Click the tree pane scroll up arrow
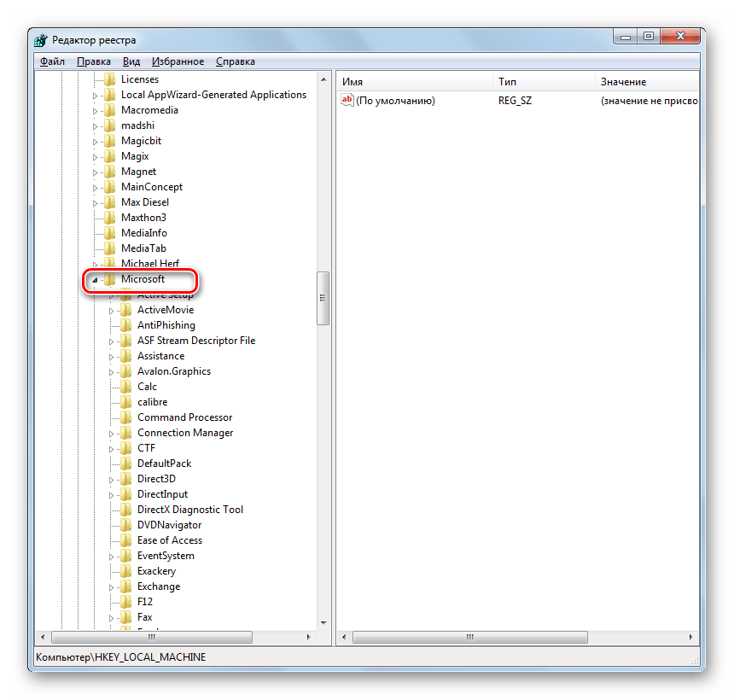 point(323,79)
